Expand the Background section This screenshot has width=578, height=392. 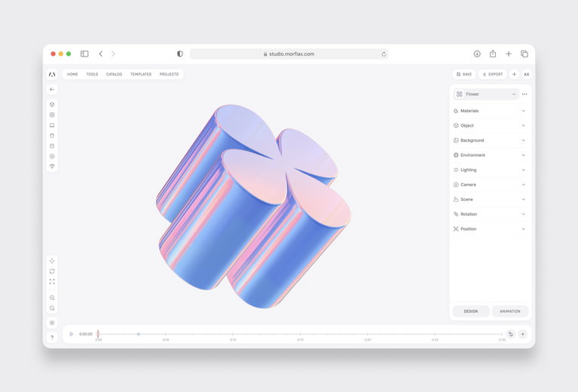pyautogui.click(x=490, y=140)
